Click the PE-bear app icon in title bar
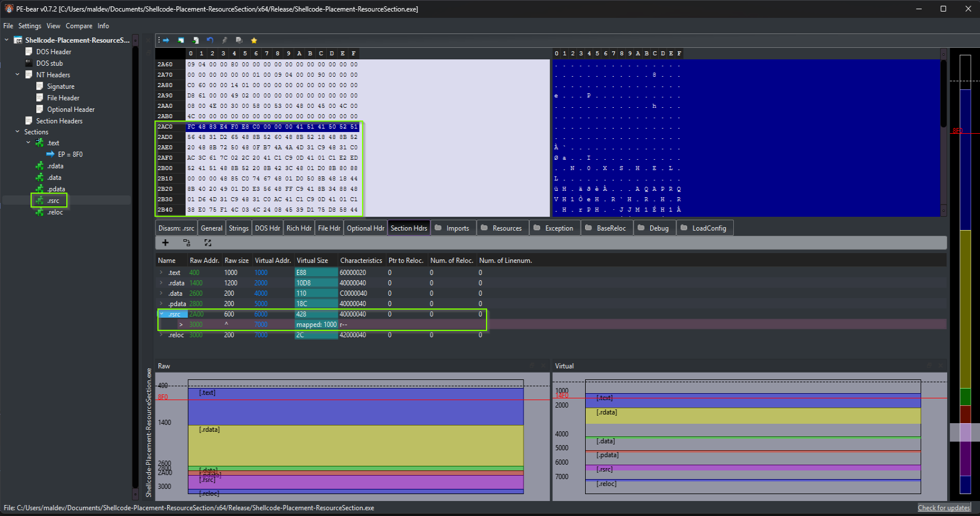Screen dimensions: 980x516 (x=9, y=9)
